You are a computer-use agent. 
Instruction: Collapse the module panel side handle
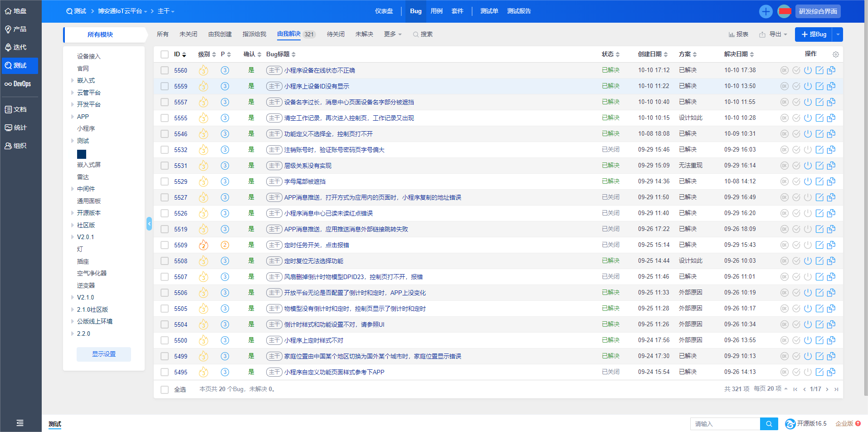coord(149,223)
